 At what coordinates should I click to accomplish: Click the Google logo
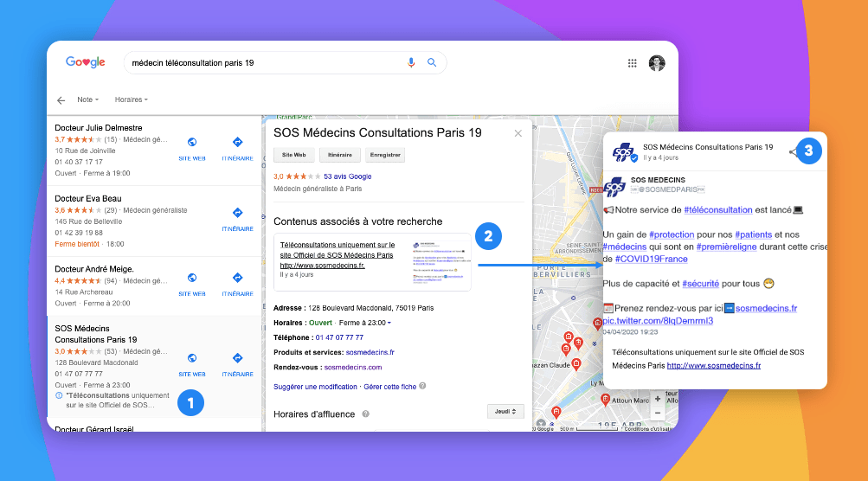tap(86, 62)
